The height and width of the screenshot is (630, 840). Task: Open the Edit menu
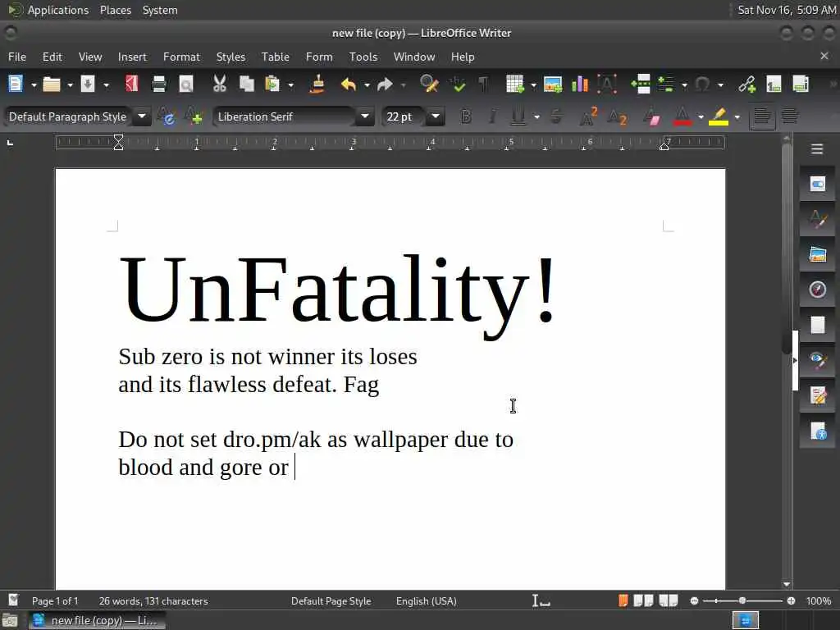pyautogui.click(x=52, y=57)
